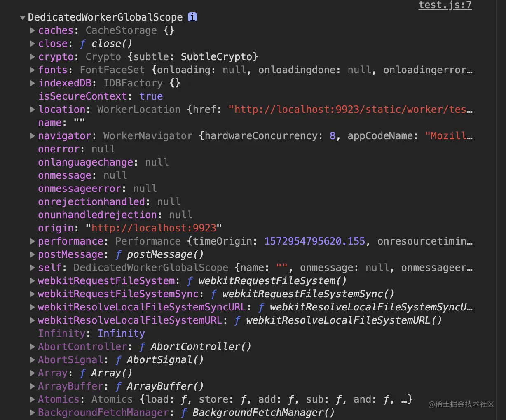Click the Atomics load key
506x420 pixels.
pos(157,399)
